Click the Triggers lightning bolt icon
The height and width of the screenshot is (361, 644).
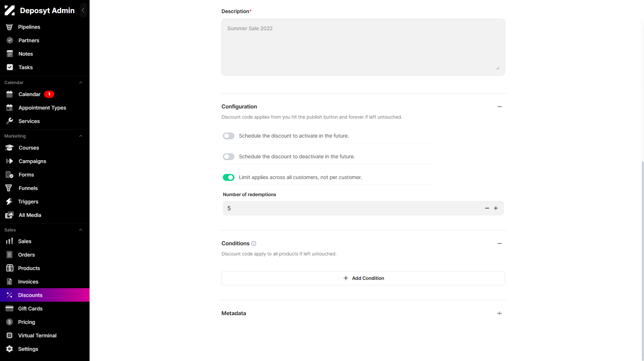[x=9, y=202]
